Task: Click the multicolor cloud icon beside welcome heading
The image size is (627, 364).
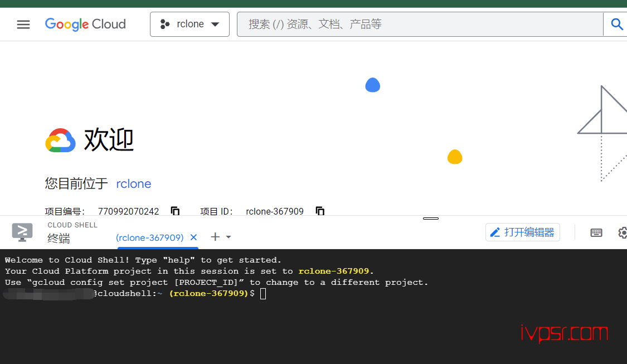Action: (x=60, y=140)
